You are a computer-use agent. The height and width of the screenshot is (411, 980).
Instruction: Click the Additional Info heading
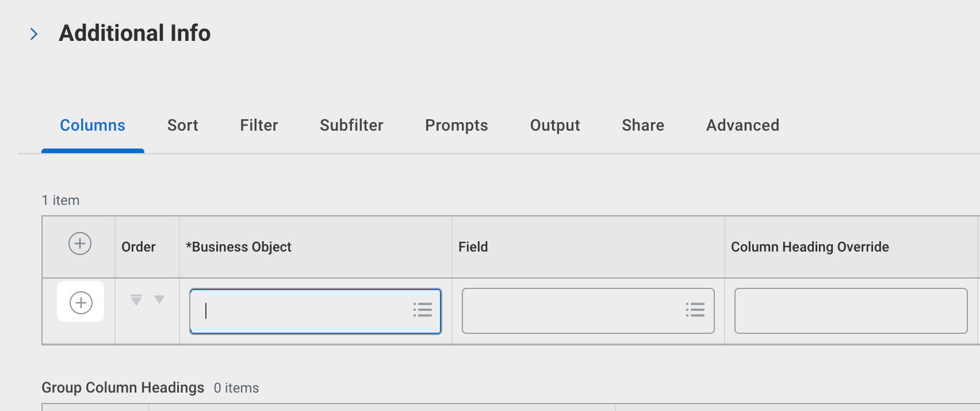[x=135, y=33]
